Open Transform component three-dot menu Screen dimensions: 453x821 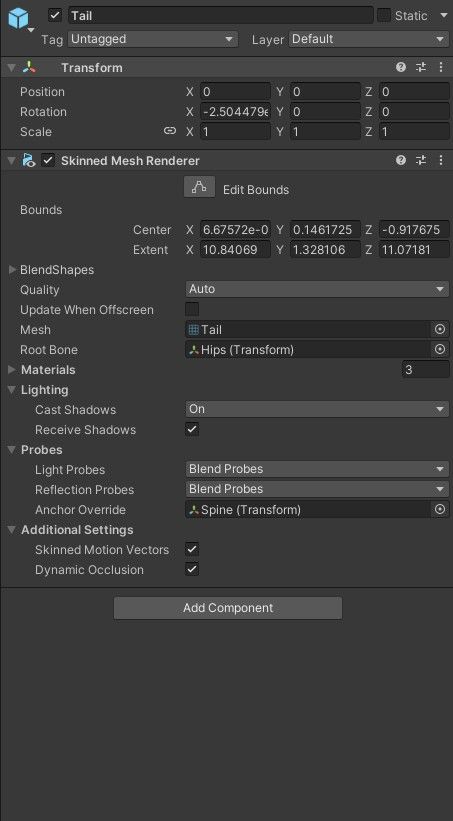[440, 68]
